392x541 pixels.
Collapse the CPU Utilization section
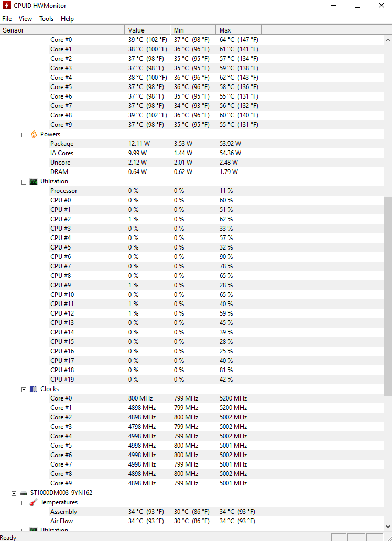[24, 182]
